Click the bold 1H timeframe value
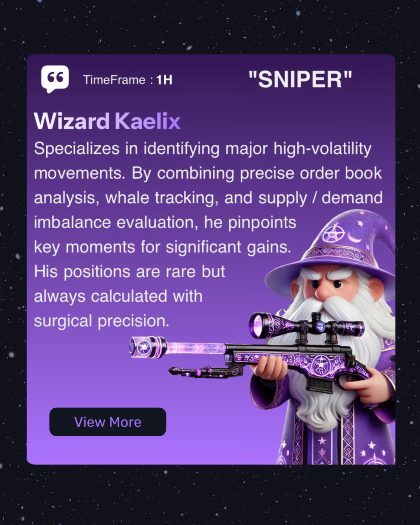 click(x=164, y=80)
